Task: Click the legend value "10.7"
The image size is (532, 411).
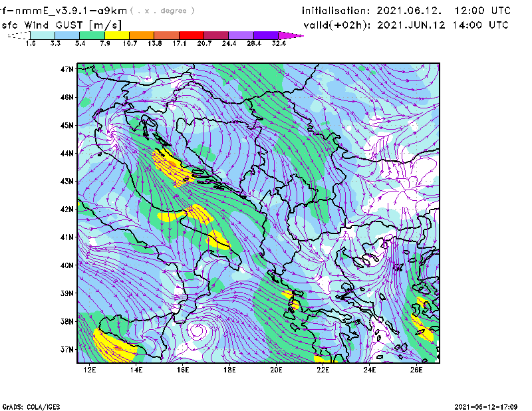Action: pos(130,43)
